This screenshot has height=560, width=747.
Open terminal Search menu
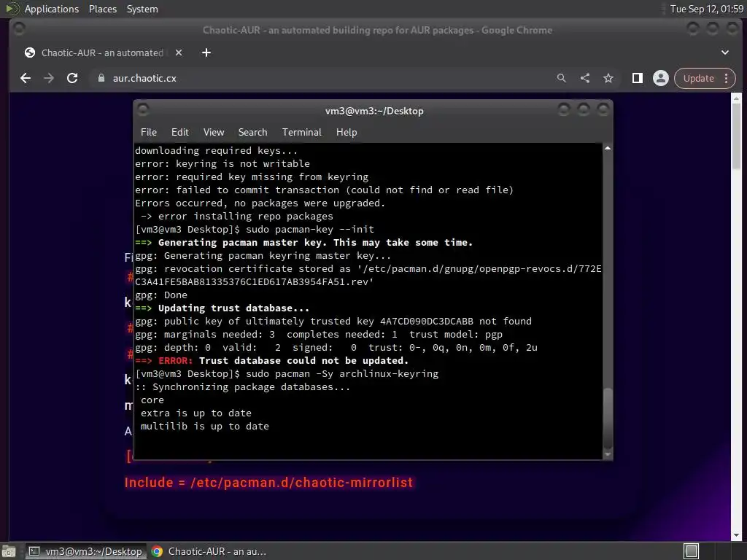click(x=252, y=133)
